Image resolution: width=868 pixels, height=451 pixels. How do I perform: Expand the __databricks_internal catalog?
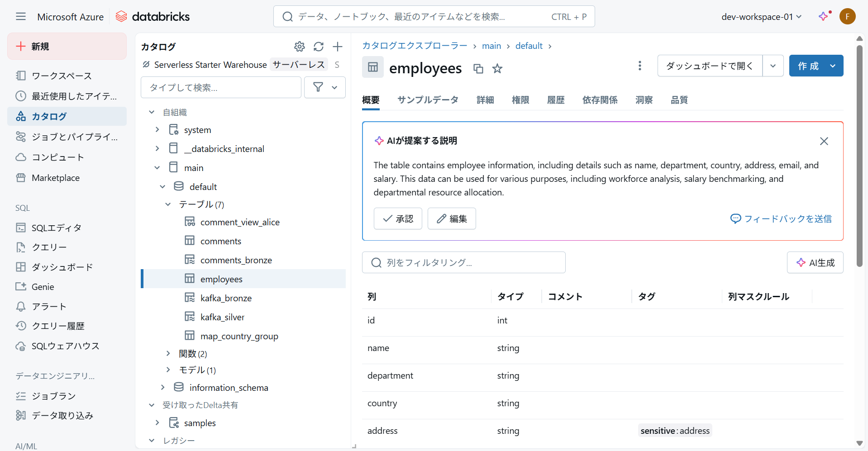click(x=157, y=149)
